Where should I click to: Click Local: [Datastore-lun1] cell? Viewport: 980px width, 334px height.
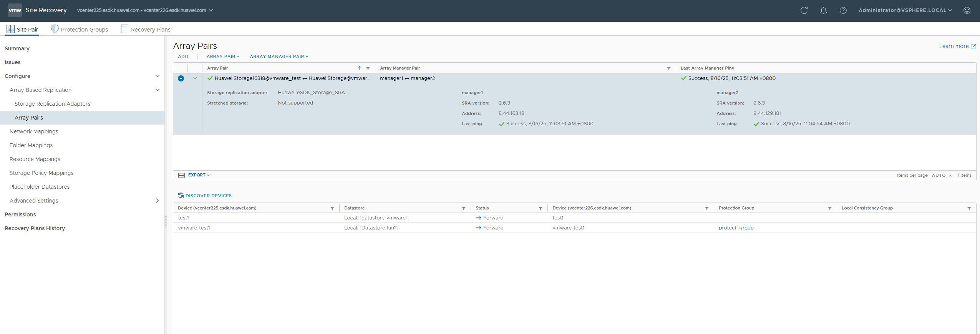pyautogui.click(x=371, y=228)
